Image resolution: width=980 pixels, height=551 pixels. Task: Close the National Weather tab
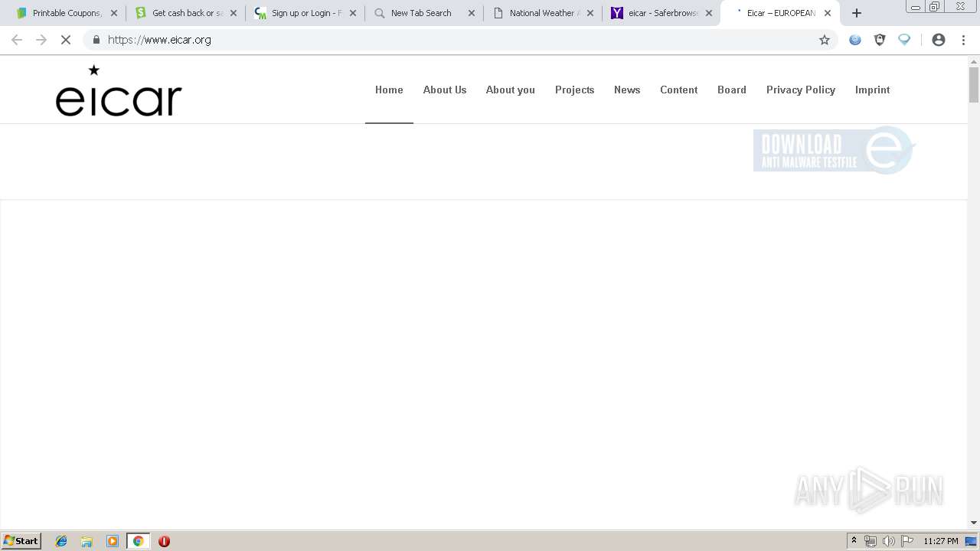click(x=590, y=13)
